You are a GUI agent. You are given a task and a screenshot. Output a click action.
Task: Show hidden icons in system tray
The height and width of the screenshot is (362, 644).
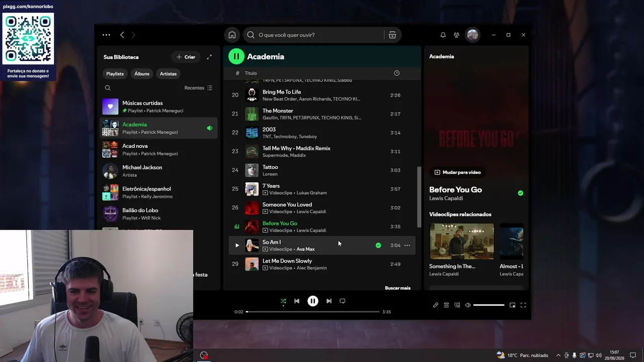click(558, 355)
